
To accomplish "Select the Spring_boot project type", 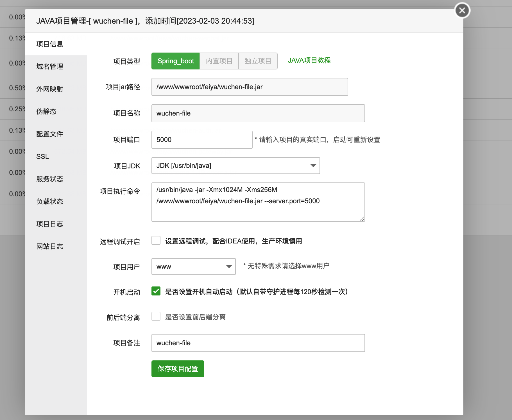I will click(x=176, y=61).
